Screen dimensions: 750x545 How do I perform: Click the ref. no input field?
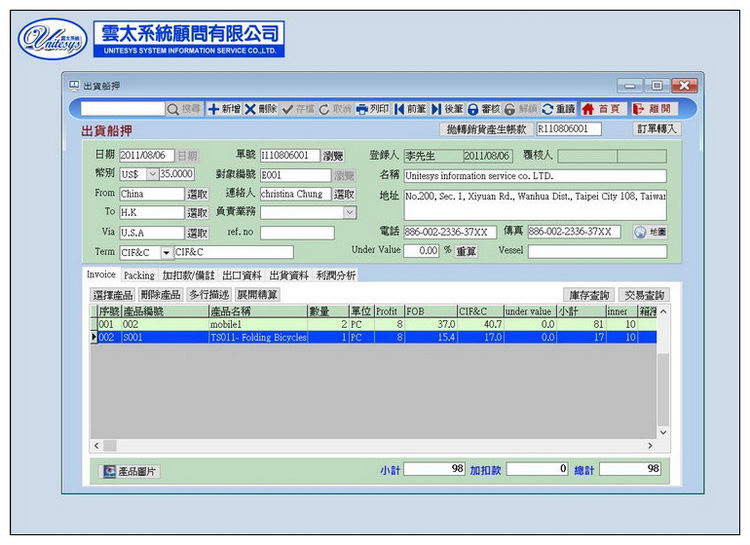point(297,233)
